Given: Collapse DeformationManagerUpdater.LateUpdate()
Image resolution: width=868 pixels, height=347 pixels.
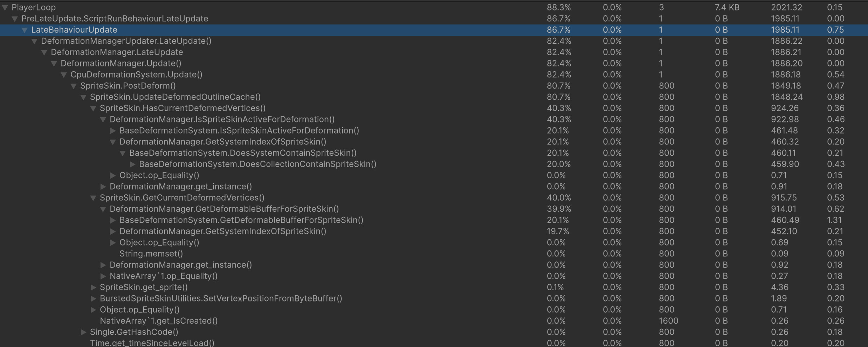Looking at the screenshot, I should click(34, 41).
